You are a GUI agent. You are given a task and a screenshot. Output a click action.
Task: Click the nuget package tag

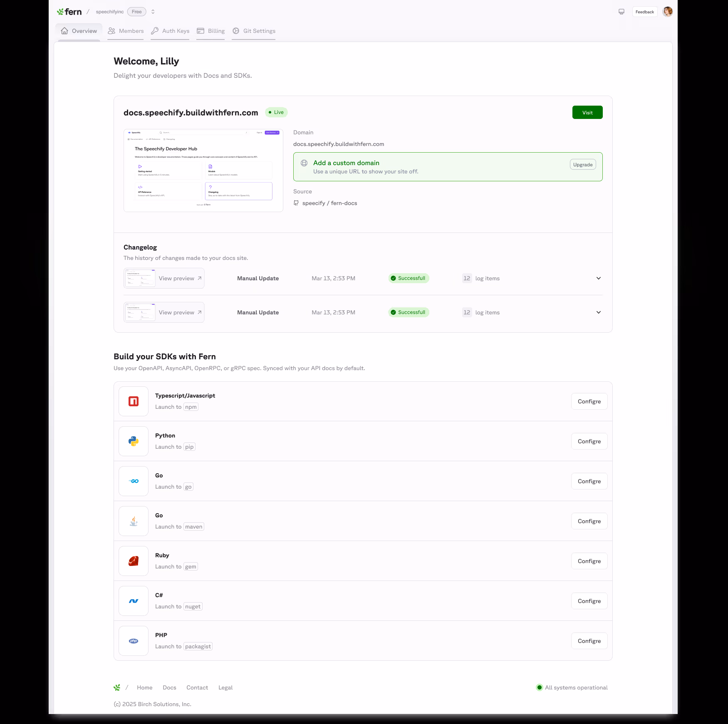point(193,606)
